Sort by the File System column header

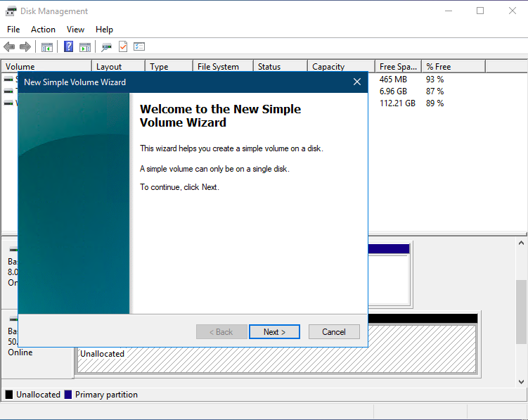click(223, 66)
